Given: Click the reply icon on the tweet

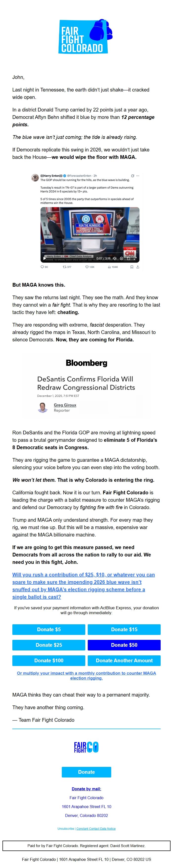Looking at the screenshot, I should pyautogui.click(x=42, y=267).
